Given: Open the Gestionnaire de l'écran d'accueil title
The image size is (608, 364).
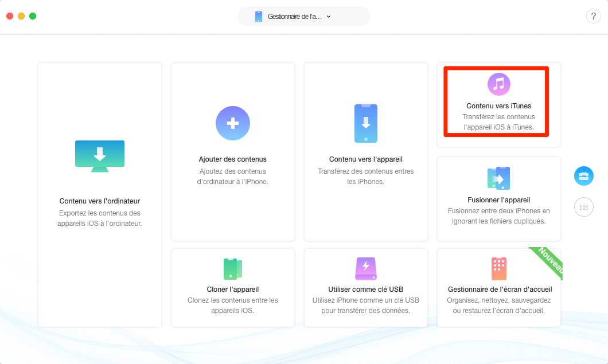Looking at the screenshot, I should 500,289.
